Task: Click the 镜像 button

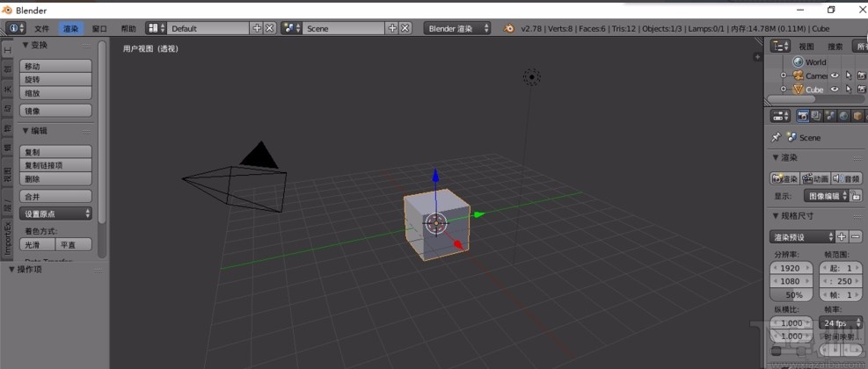Action: tap(56, 111)
